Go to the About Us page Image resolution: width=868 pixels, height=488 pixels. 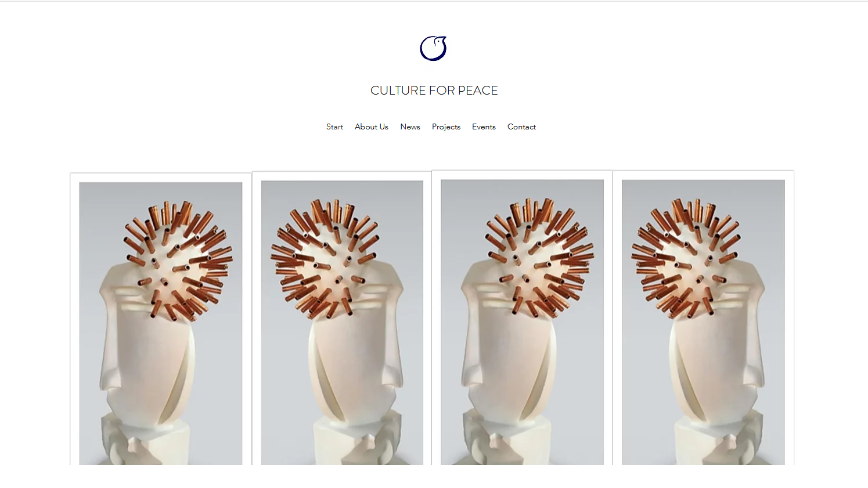372,126
